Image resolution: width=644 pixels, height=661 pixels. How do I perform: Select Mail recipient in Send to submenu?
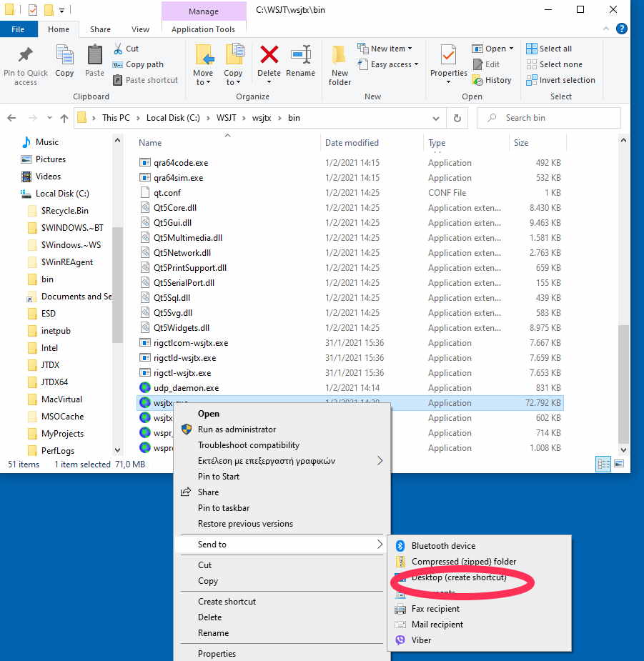[437, 625]
